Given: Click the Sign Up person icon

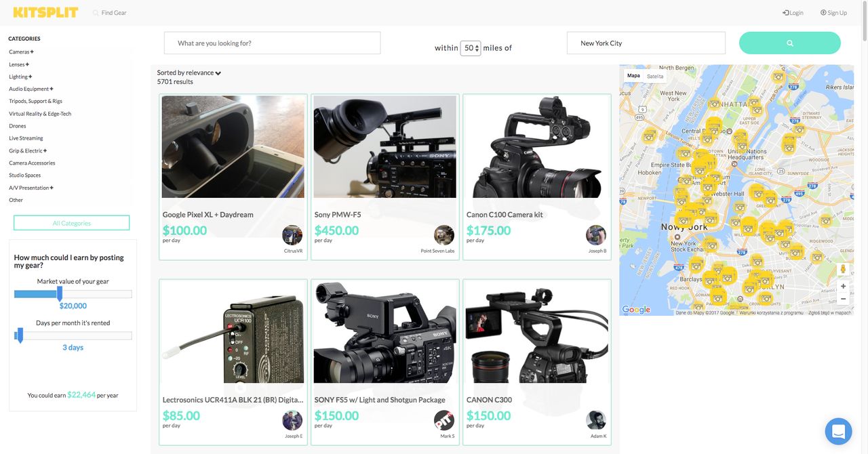Looking at the screenshot, I should 823,13.
